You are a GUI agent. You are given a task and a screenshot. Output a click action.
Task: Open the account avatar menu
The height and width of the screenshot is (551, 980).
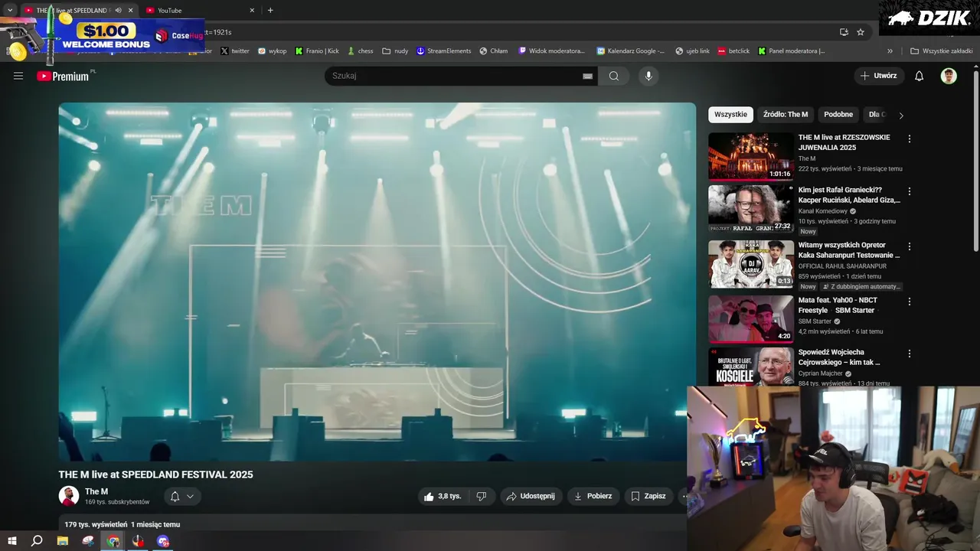tap(949, 76)
